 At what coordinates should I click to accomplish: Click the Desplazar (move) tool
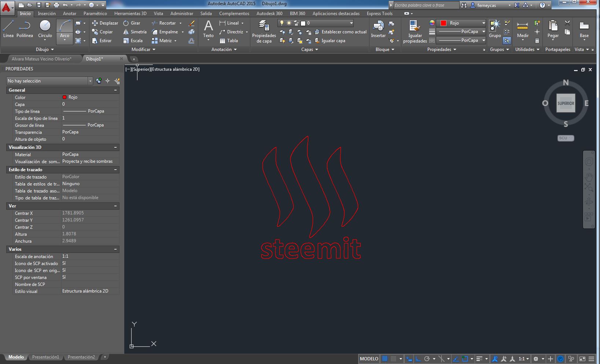[x=105, y=23]
